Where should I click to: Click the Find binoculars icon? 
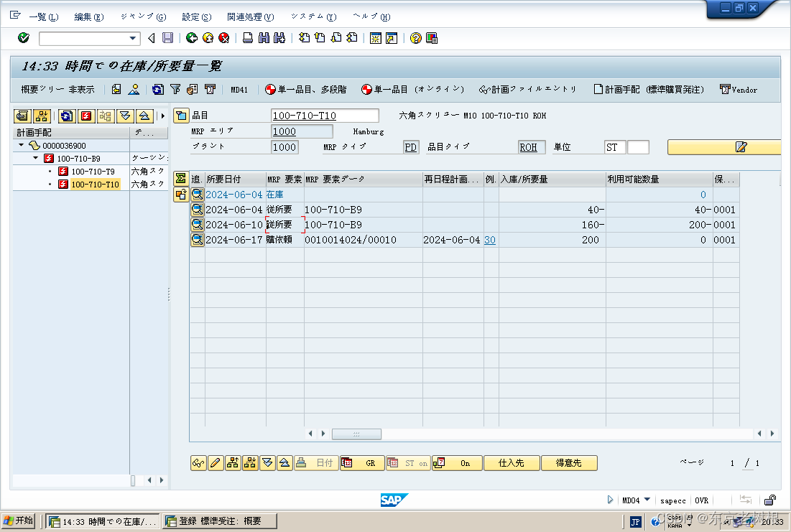(264, 38)
